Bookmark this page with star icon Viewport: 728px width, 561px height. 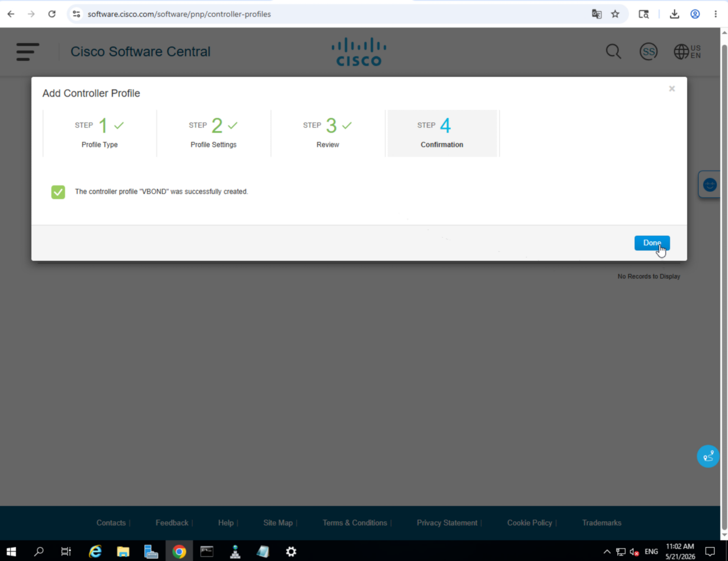tap(615, 14)
